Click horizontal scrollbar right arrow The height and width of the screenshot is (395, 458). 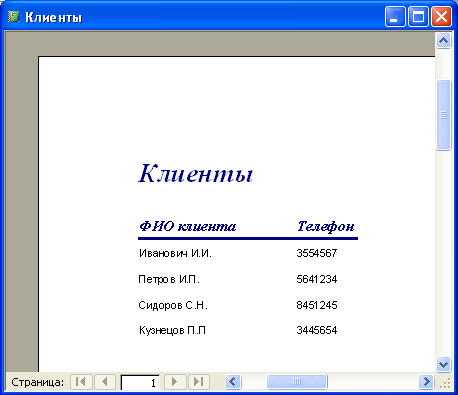[426, 382]
